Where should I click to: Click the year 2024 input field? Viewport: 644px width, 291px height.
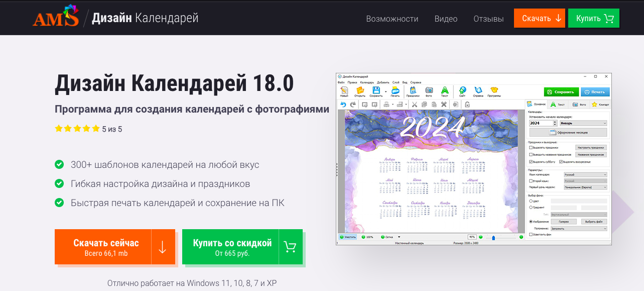coord(541,123)
